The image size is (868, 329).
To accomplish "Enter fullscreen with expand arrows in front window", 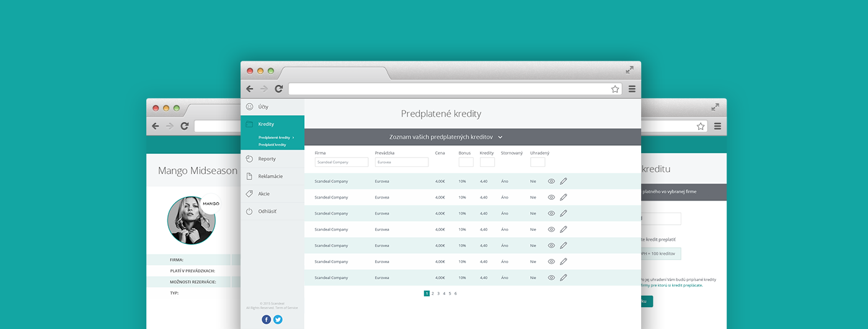I will tap(629, 70).
